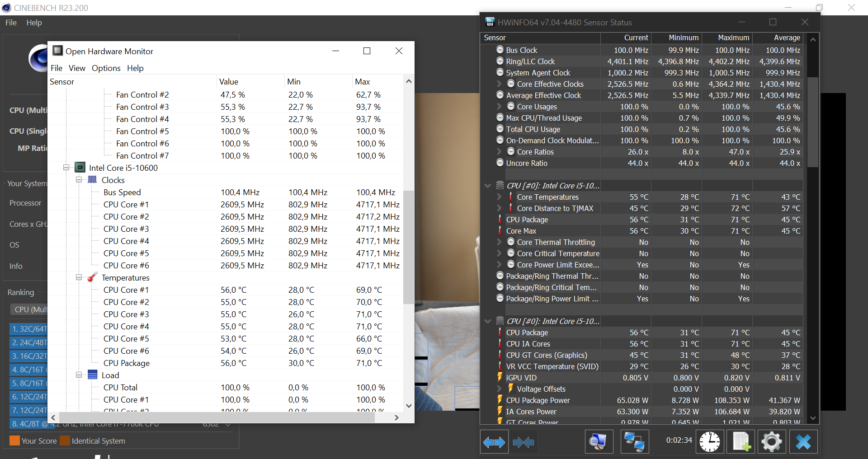Click Cinebench Info label
This screenshot has width=868, height=459.
click(16, 266)
